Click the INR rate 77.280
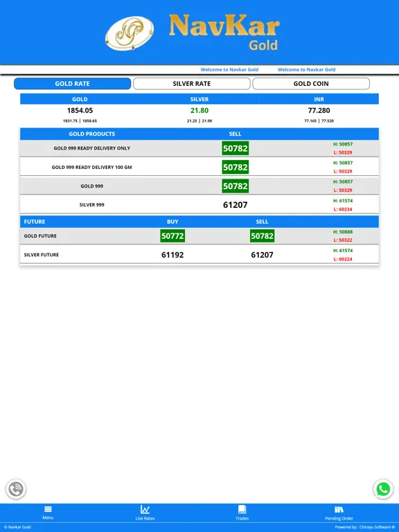 tap(319, 110)
